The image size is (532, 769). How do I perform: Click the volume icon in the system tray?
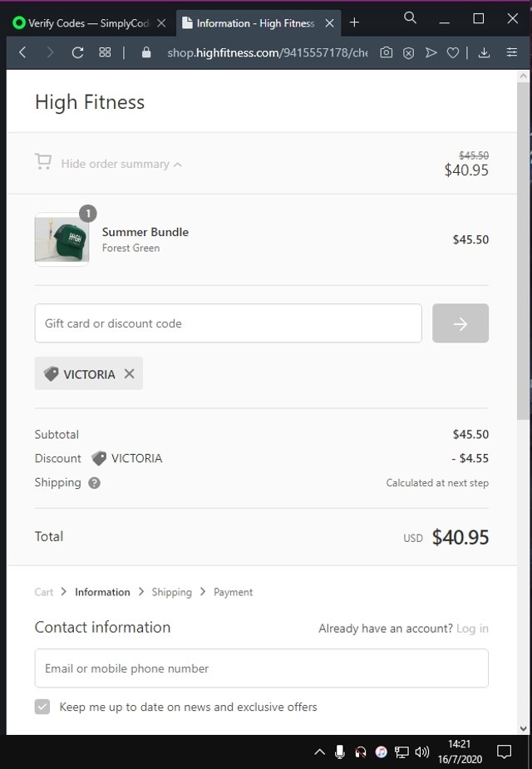tap(422, 752)
